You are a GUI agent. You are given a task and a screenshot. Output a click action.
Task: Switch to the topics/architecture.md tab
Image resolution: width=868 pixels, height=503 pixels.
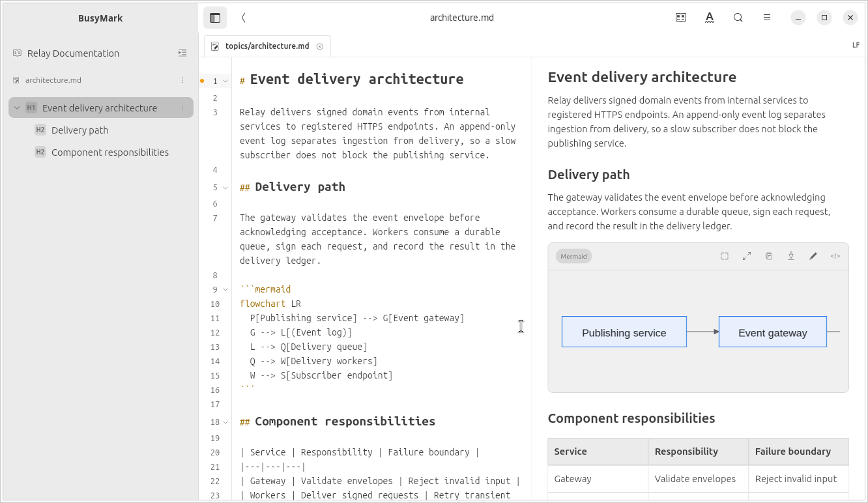pyautogui.click(x=267, y=46)
